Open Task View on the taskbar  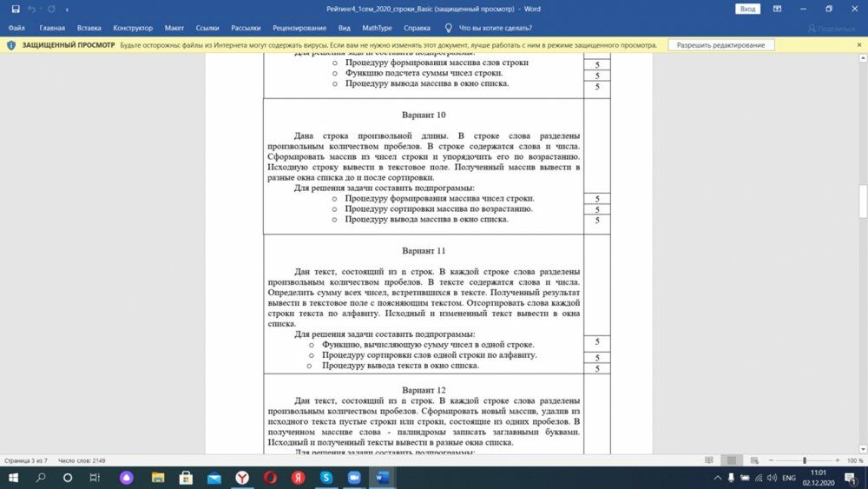[95, 478]
